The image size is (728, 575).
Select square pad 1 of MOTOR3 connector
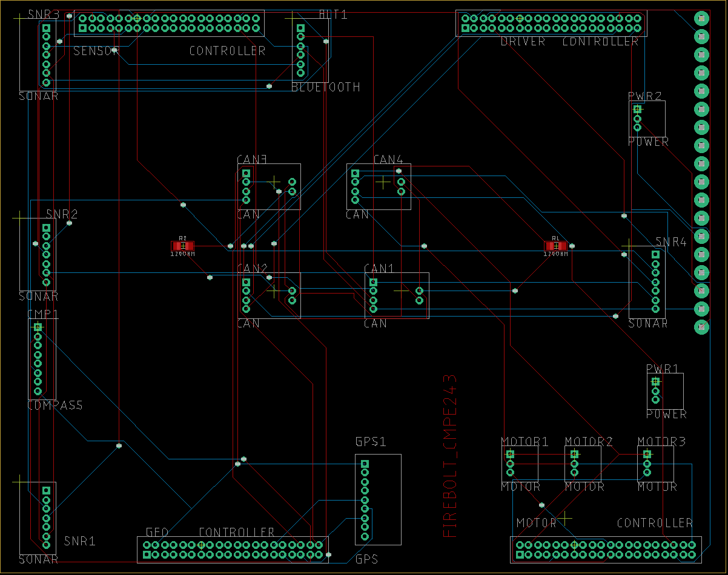pos(647,455)
